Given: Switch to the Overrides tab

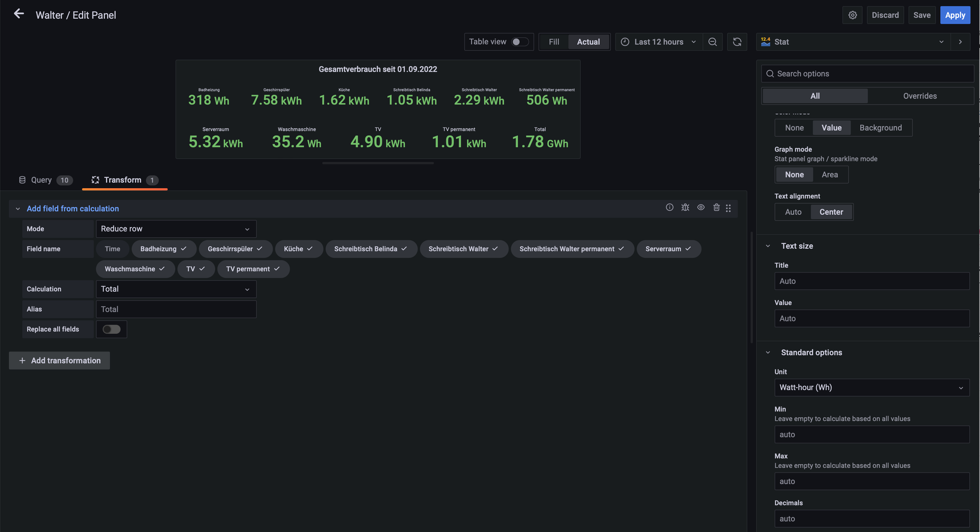Looking at the screenshot, I should tap(920, 96).
